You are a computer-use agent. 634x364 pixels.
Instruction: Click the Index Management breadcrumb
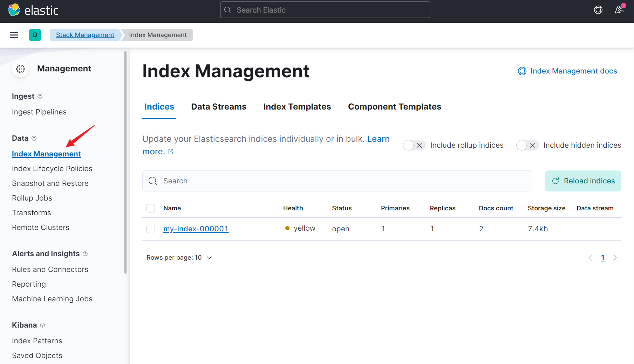158,35
